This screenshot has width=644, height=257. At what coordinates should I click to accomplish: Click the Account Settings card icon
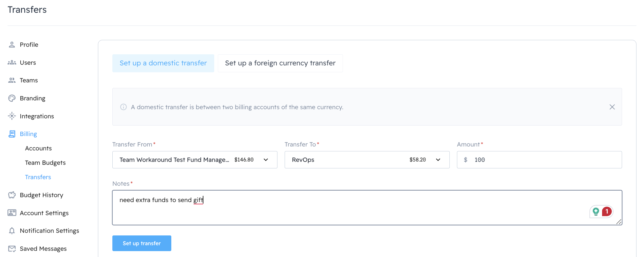pyautogui.click(x=12, y=213)
